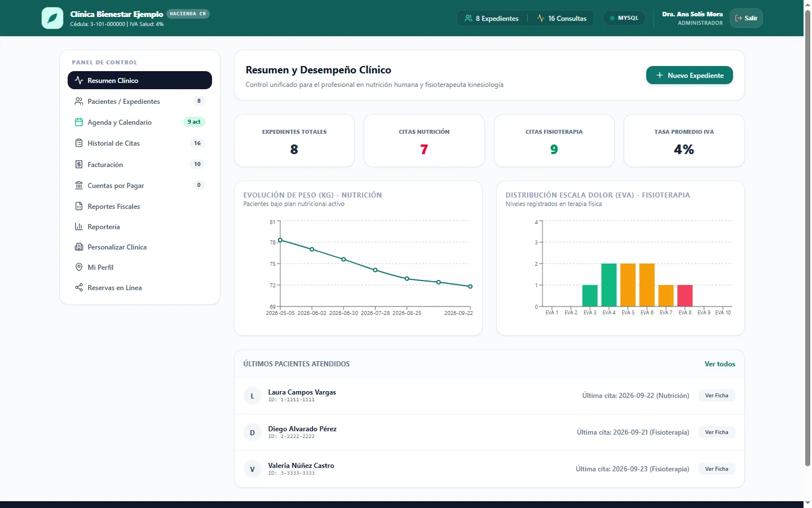Click the Citas Fisioterapia card
The width and height of the screenshot is (812, 508).
tap(554, 141)
